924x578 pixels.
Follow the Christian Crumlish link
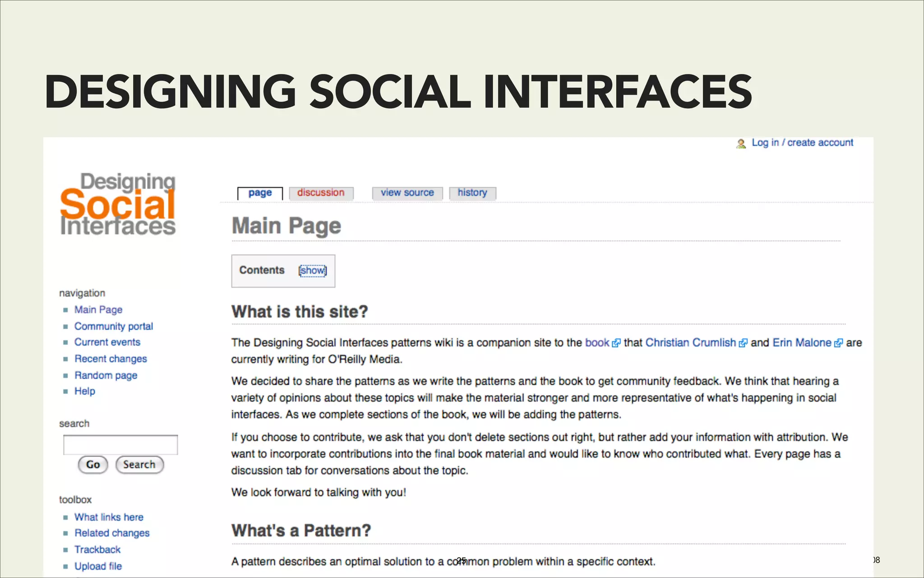pyautogui.click(x=691, y=343)
